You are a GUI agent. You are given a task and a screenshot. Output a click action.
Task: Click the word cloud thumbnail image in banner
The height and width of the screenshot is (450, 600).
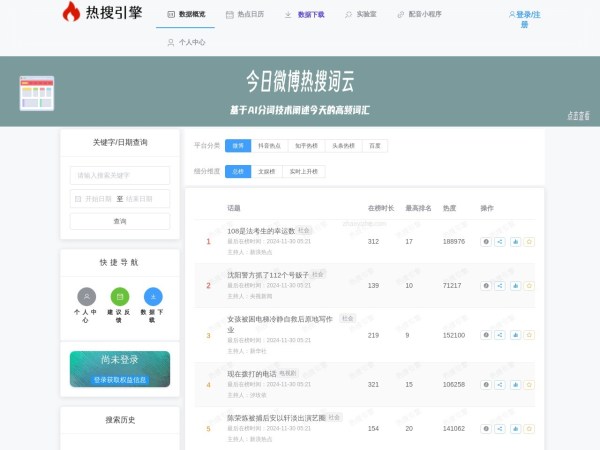point(36,93)
